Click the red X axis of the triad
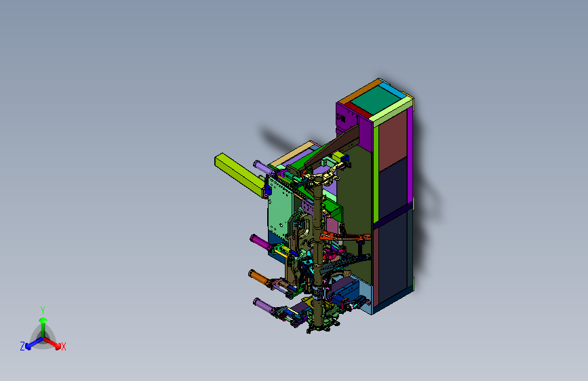 (x=52, y=343)
